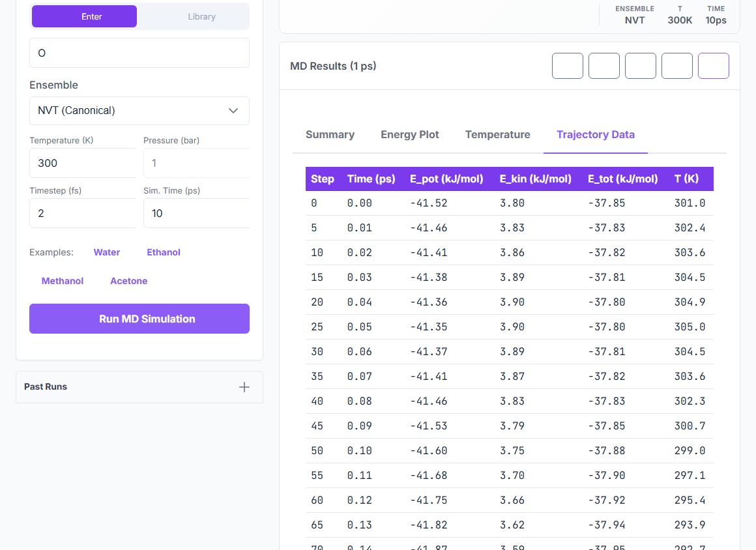This screenshot has height=550, width=756.
Task: Load the Water example
Action: (x=106, y=252)
